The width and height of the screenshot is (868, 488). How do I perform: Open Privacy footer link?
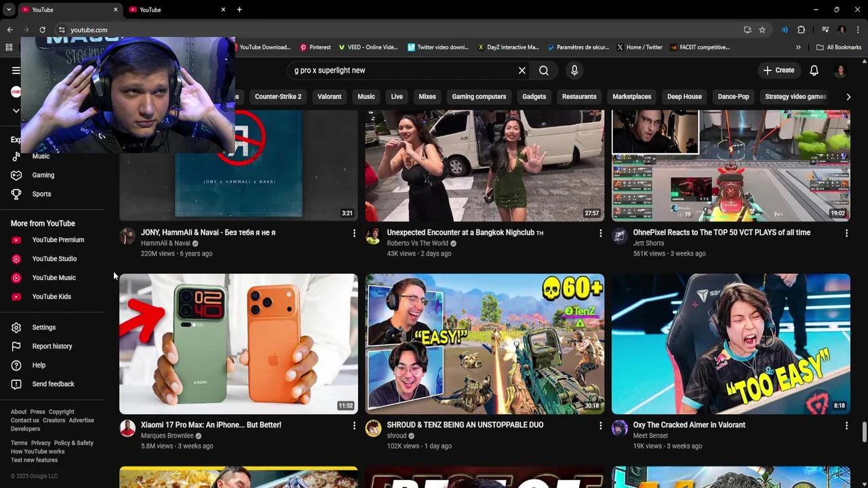point(41,443)
